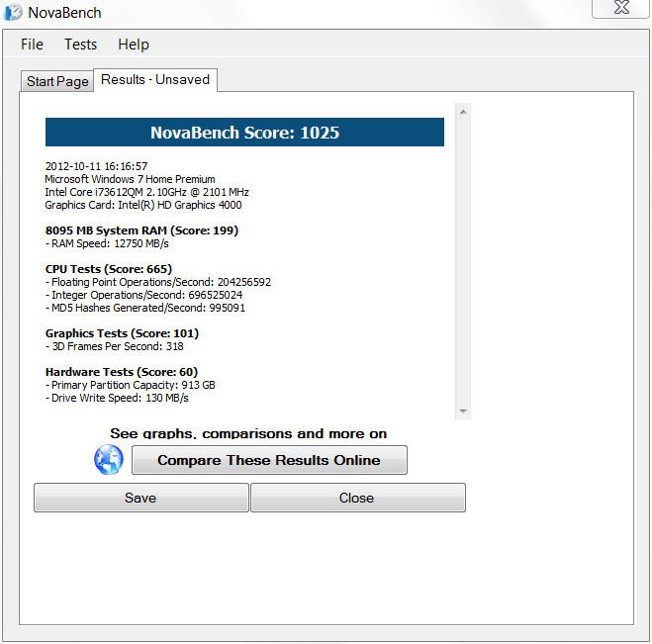Click 8095 MB System RAM heading

coord(141,230)
